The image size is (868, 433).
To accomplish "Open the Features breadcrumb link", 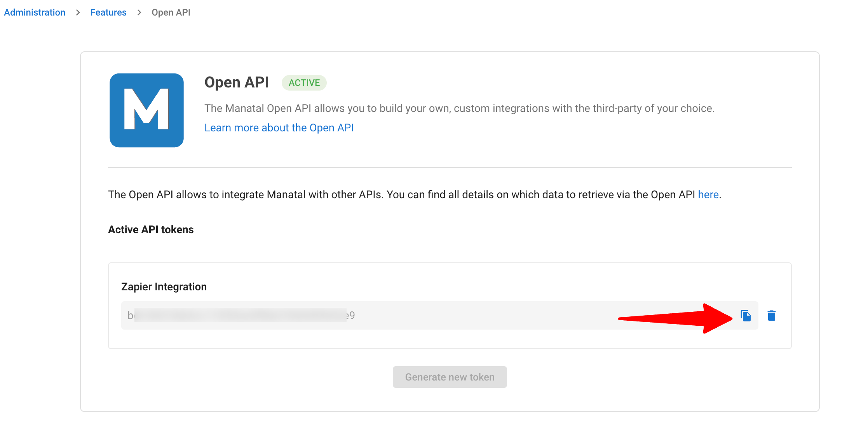I will tap(108, 12).
